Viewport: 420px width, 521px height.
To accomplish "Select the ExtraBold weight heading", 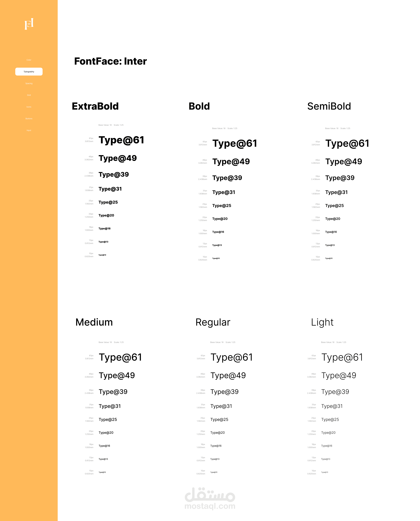I will coord(95,106).
